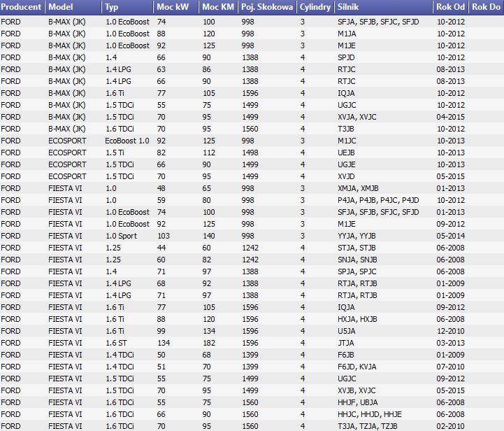Select the HXJA, HXJB engine cell
Screen dimensions: 504x431
tap(357, 319)
